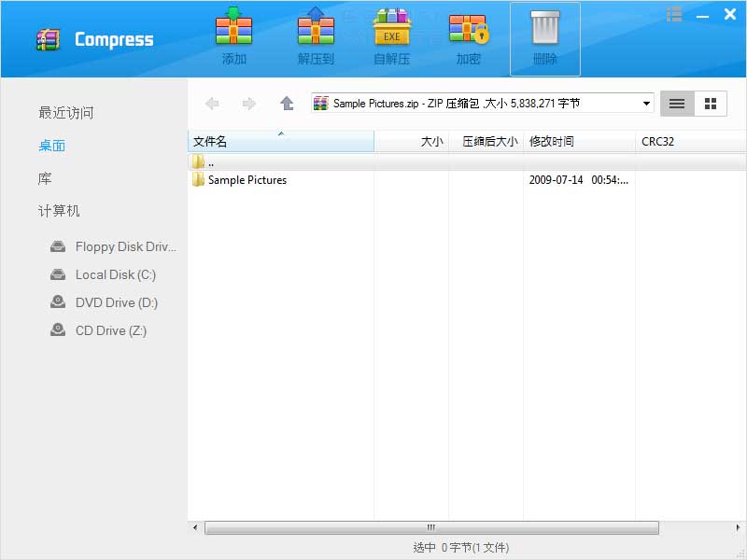Navigate up one folder level arrow

[x=287, y=103]
